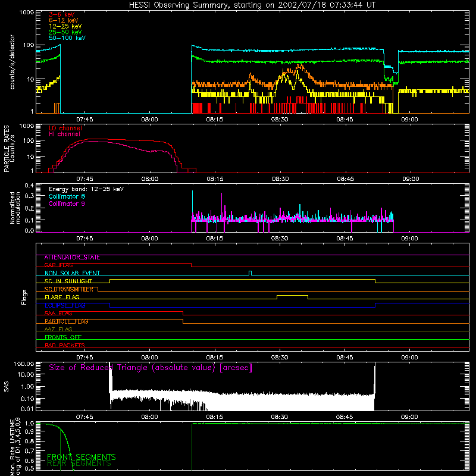Click the SC_IN_SUNLIGHT flag label

tap(68, 281)
